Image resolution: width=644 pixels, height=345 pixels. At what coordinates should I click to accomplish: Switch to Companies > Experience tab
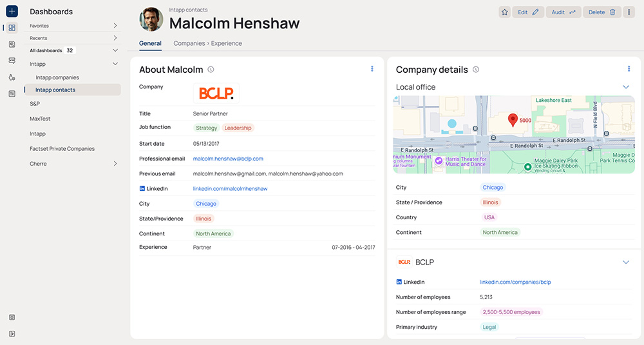click(207, 43)
